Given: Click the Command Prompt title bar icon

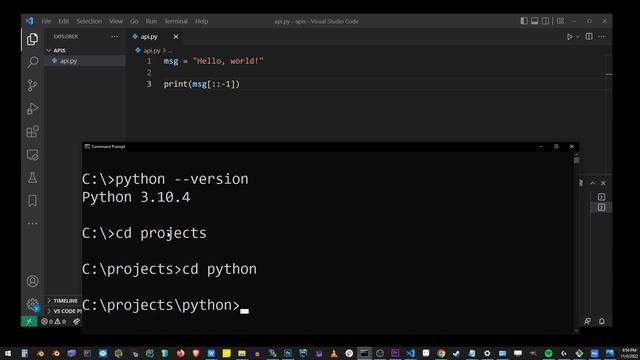Looking at the screenshot, I should [x=87, y=146].
